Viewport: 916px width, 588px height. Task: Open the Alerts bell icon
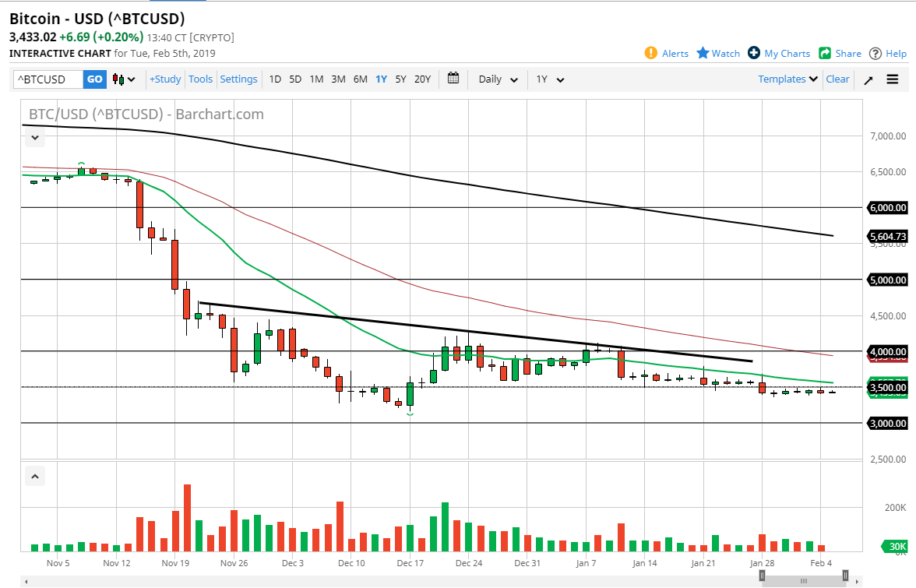pyautogui.click(x=651, y=53)
